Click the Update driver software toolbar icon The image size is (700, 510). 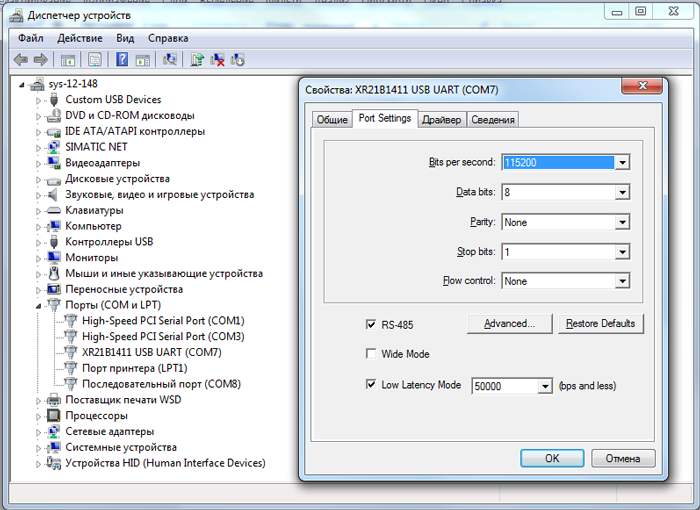pos(197,60)
